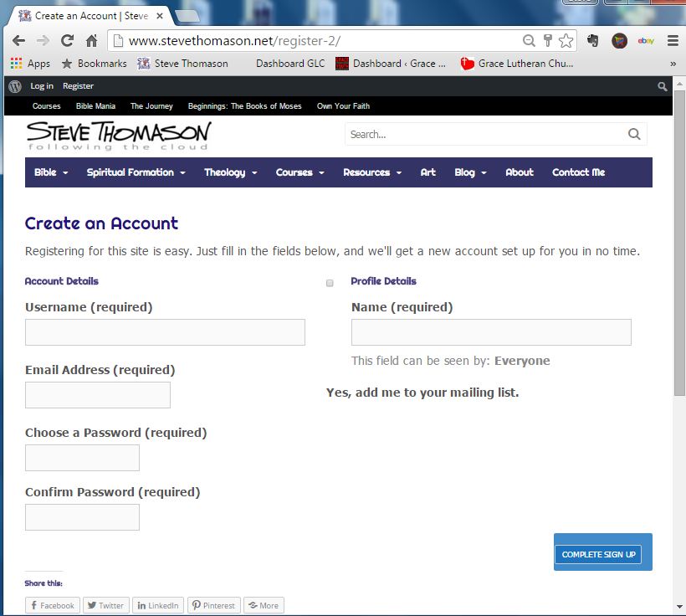The height and width of the screenshot is (616, 686).
Task: Toggle the checkbox beside Profile Details
Action: point(330,284)
